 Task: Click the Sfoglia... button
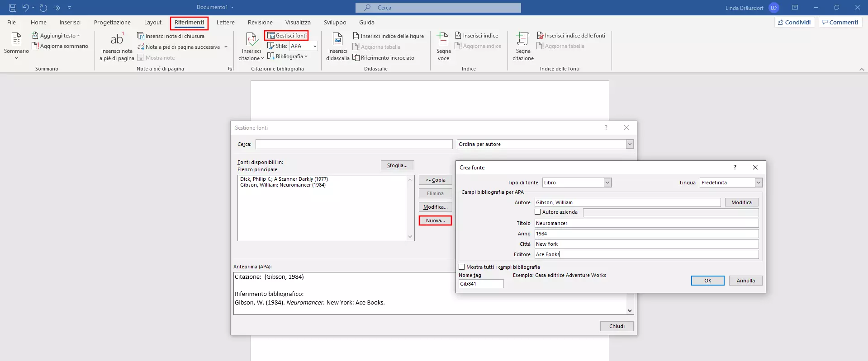tap(397, 165)
